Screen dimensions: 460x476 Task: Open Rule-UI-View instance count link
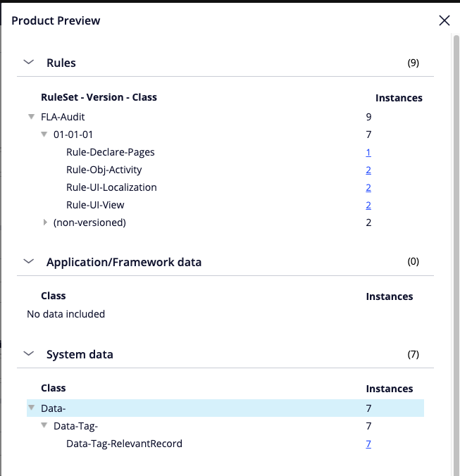368,205
